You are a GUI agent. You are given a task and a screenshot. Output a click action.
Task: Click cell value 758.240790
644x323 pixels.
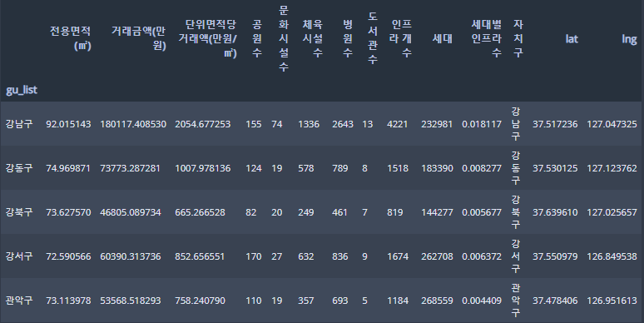tap(200, 301)
